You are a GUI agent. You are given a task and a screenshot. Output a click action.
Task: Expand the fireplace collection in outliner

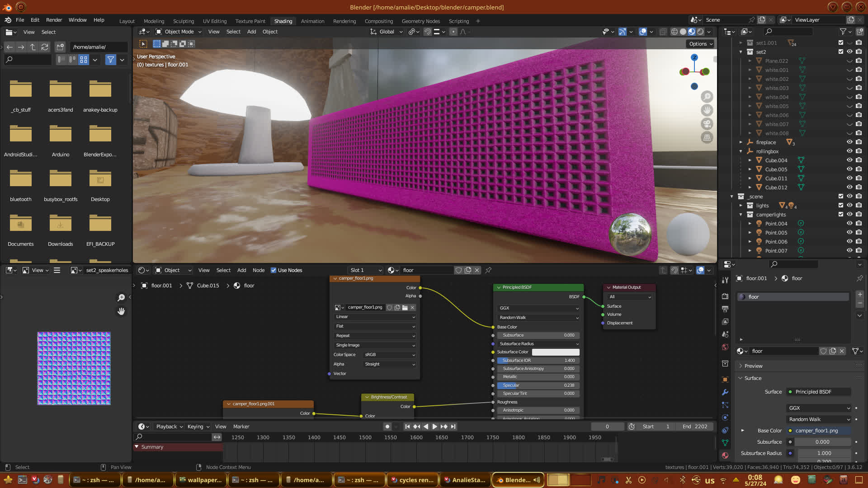coord(741,142)
